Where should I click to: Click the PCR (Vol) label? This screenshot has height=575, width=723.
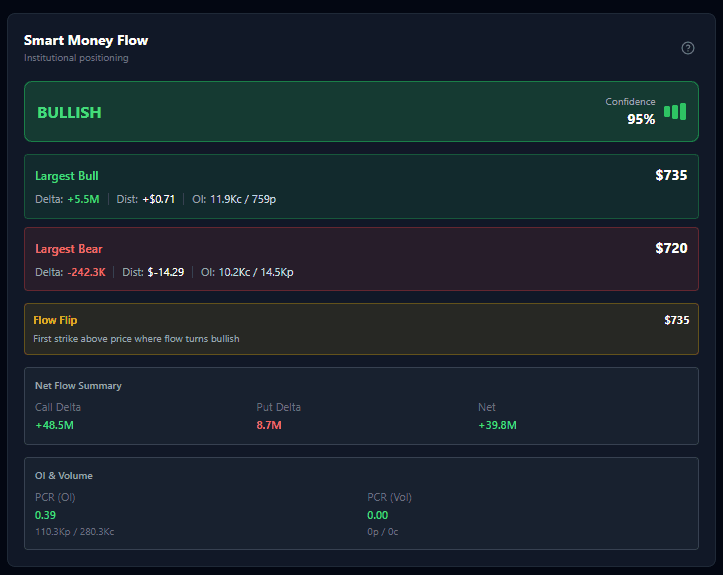point(390,497)
